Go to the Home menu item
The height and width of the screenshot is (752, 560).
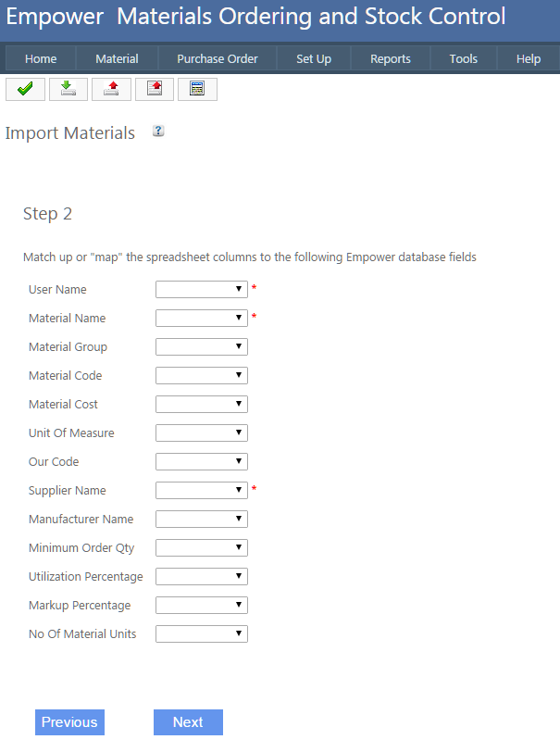(41, 58)
